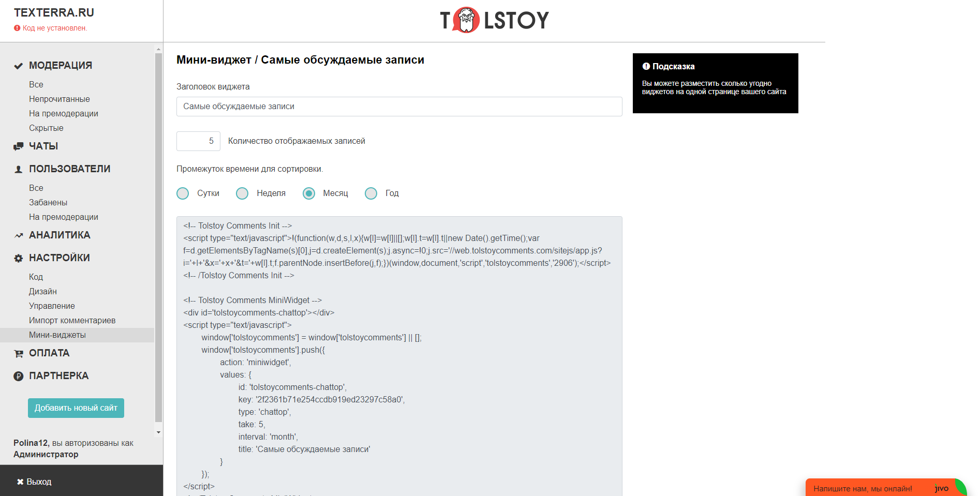The image size is (980, 496).
Task: Open 'Непрочитанные' comments list
Action: [x=60, y=99]
